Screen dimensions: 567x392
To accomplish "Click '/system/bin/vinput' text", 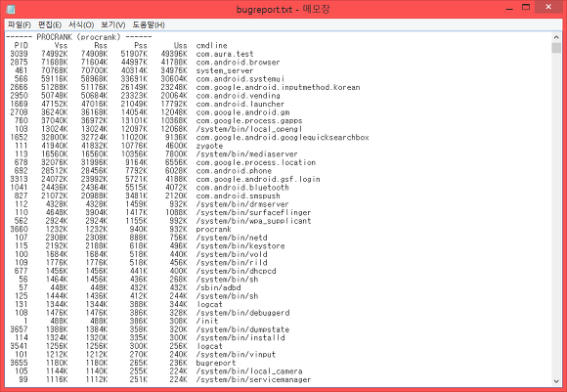I will [236, 355].
